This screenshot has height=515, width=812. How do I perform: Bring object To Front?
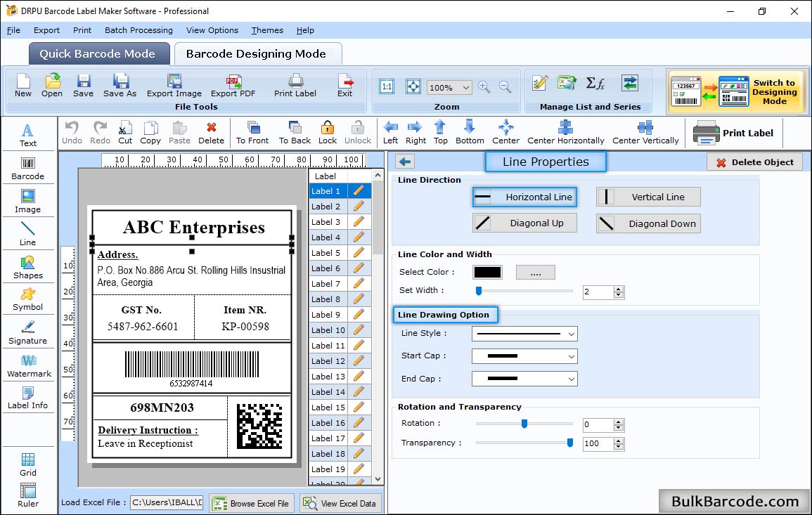pos(252,133)
